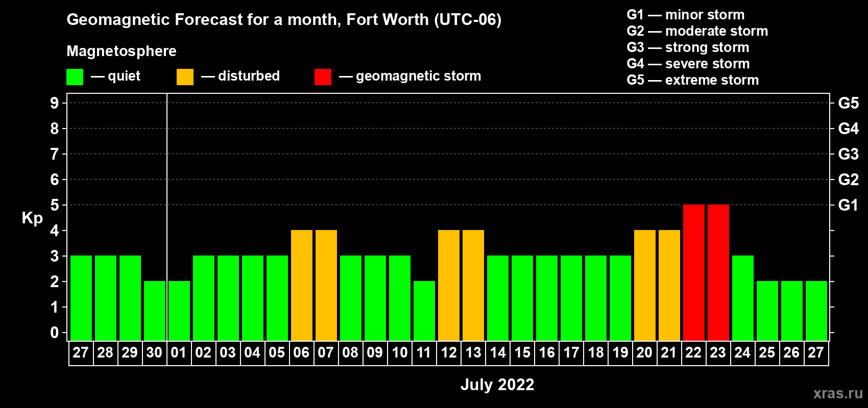The width and height of the screenshot is (868, 408).
Task: Click the date label 19 on the axis
Action: click(x=620, y=353)
